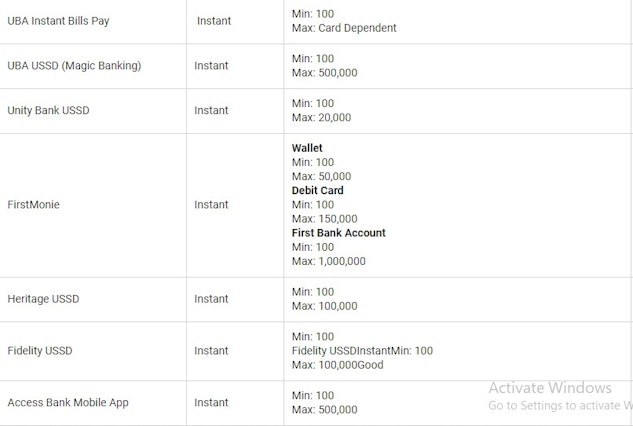The image size is (633, 426).
Task: Click Max: 150,000 under Debit Card
Action: [x=325, y=219]
